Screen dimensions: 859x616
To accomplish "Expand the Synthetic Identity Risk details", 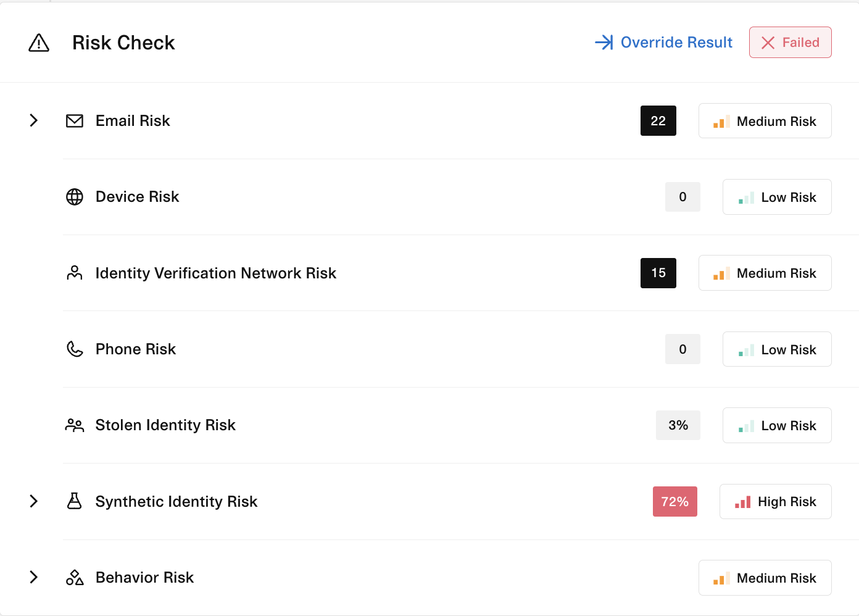I will click(x=34, y=501).
